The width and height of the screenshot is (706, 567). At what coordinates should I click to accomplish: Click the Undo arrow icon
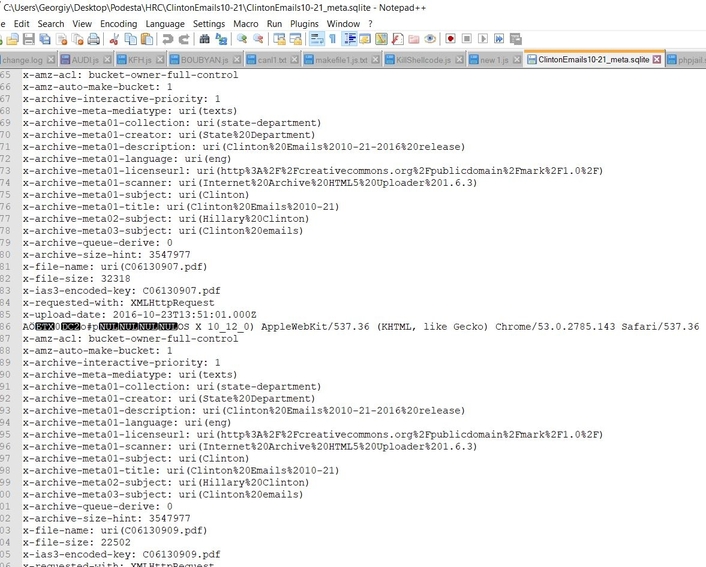click(168, 40)
